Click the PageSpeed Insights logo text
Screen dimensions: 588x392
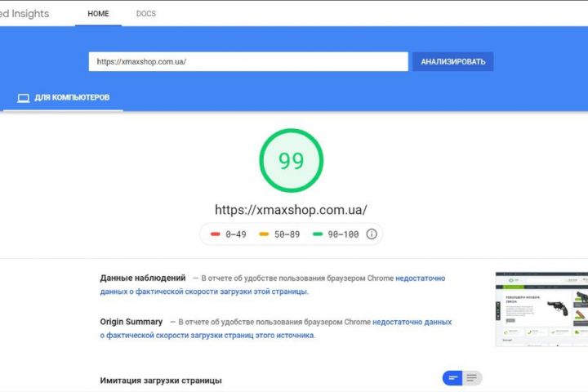pos(24,14)
